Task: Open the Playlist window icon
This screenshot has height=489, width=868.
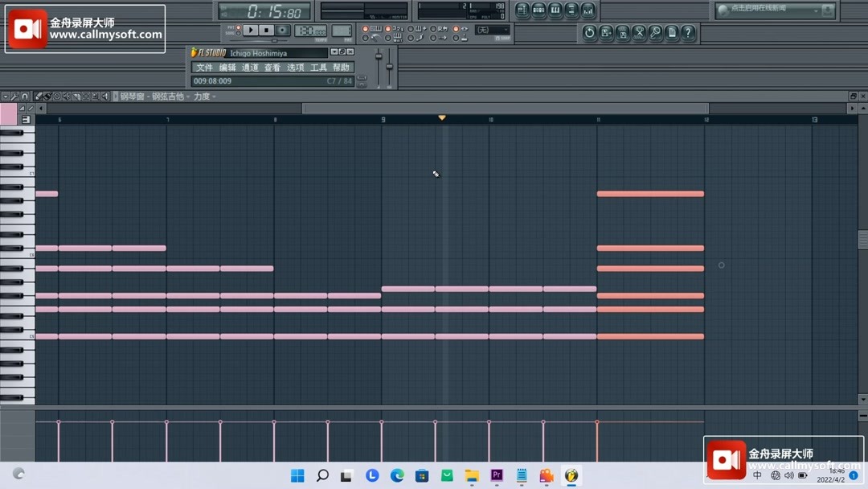Action: pos(522,9)
